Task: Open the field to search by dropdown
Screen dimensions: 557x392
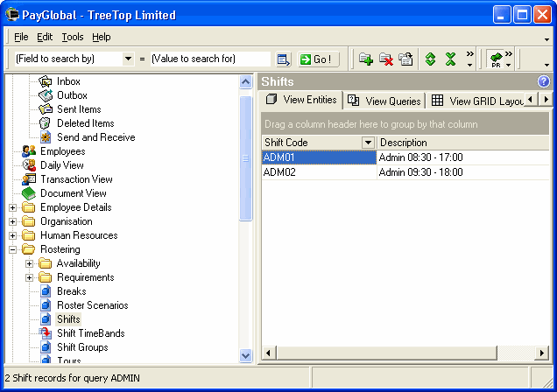Action: [x=128, y=59]
